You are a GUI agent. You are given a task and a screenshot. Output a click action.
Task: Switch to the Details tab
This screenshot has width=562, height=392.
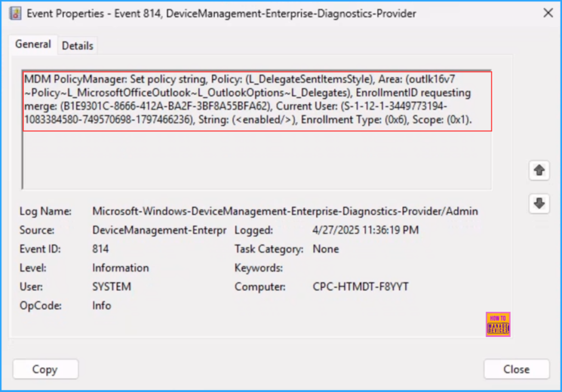[77, 46]
